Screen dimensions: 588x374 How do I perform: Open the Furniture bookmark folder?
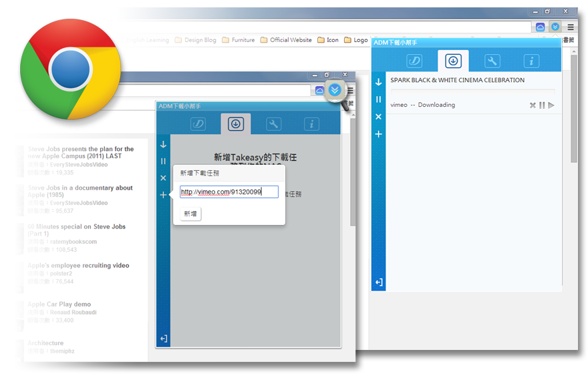click(238, 39)
